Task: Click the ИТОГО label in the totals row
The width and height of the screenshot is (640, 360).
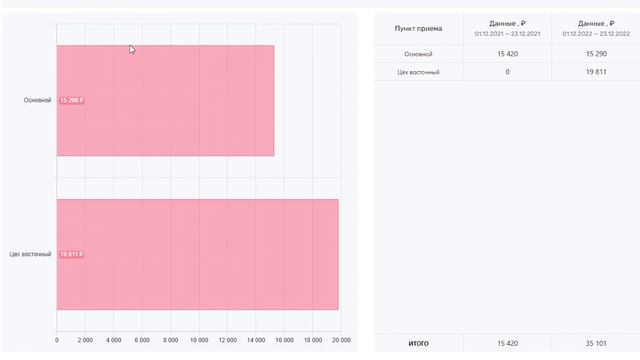Action: pyautogui.click(x=418, y=343)
